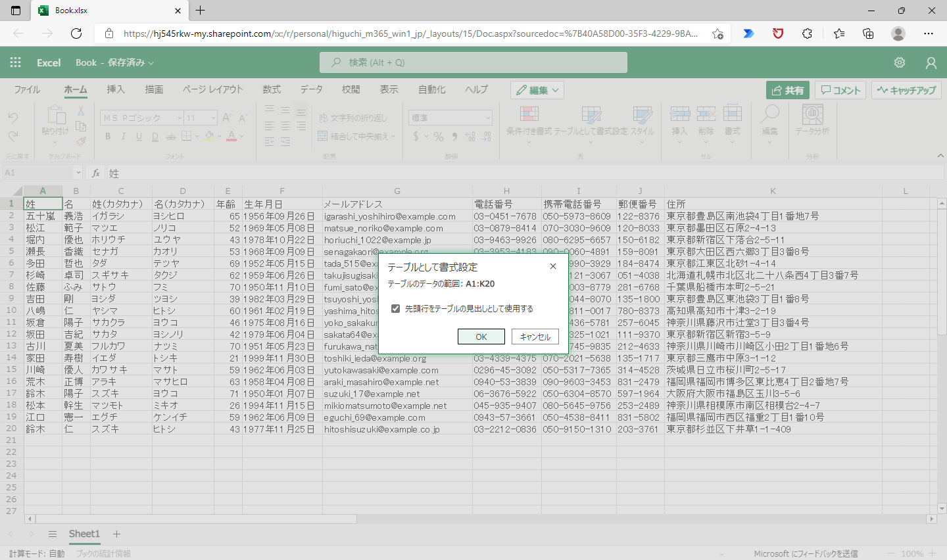Click the データ分析 analyze data icon
The image size is (947, 560).
pyautogui.click(x=812, y=114)
